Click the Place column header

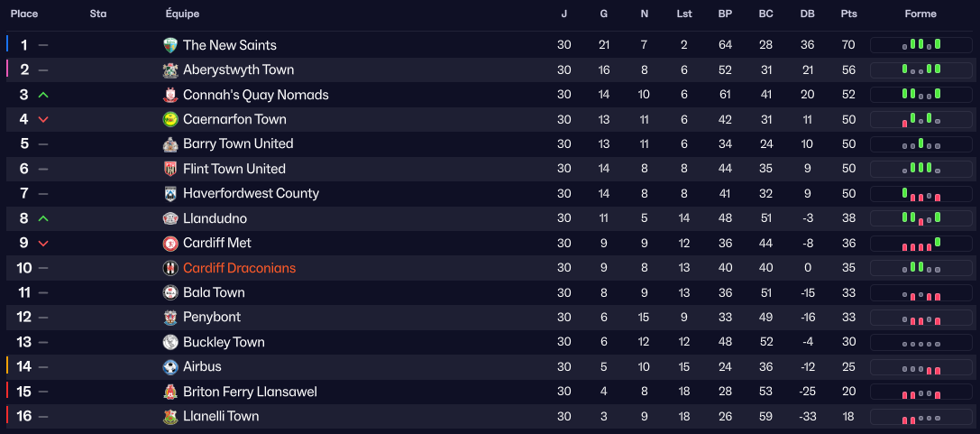24,14
